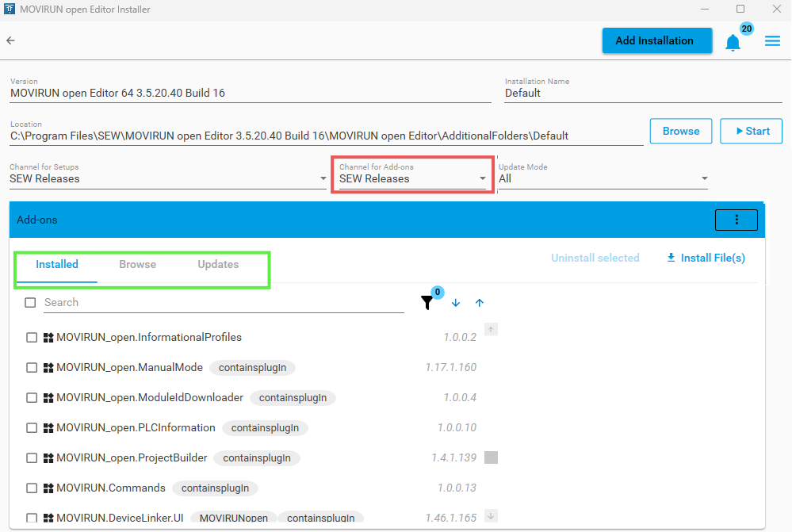Expand the Channel for Setups dropdown

(x=322, y=179)
